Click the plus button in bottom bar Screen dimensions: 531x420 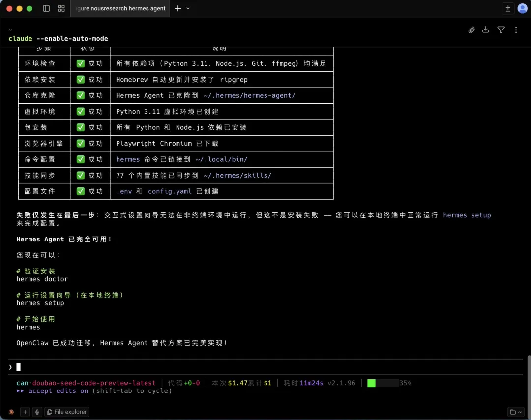coord(25,412)
